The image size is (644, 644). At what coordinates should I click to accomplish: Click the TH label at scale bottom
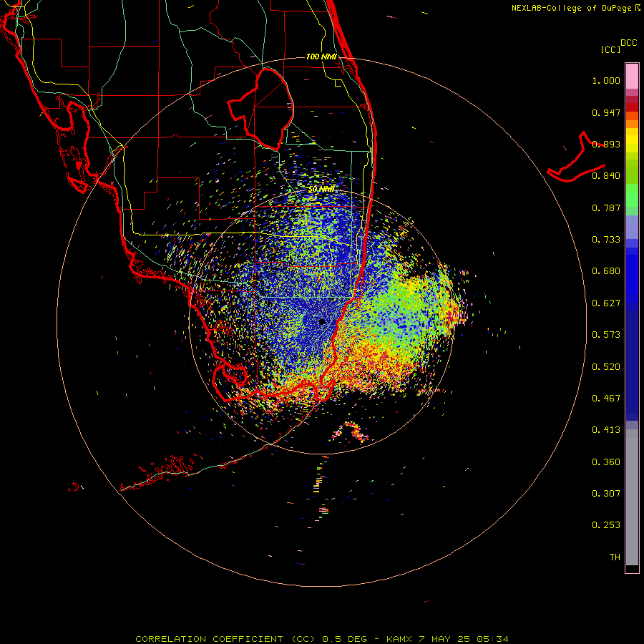[x=615, y=557]
